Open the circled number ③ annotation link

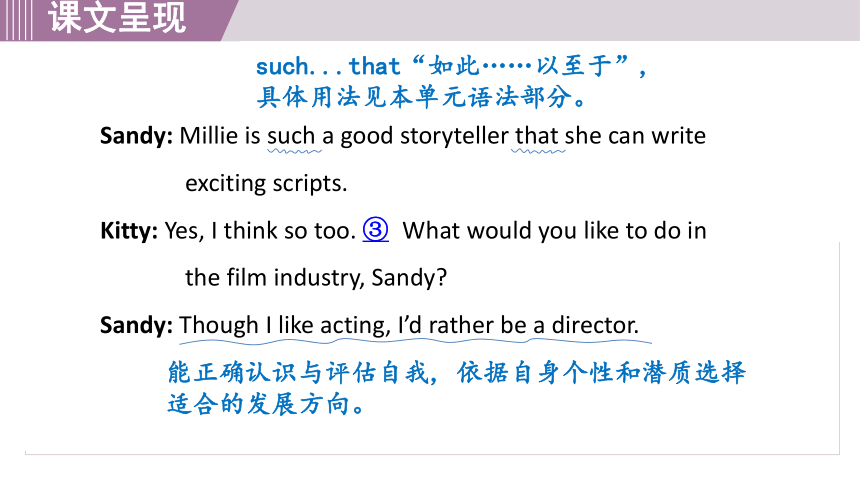pos(376,230)
